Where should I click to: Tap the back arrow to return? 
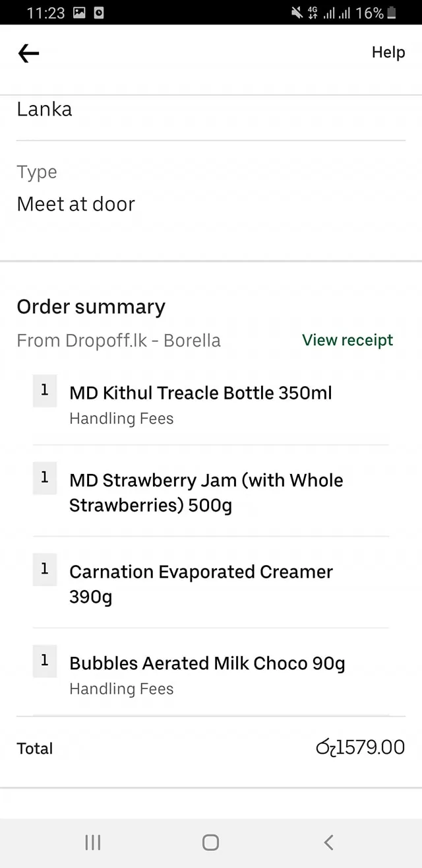(28, 53)
